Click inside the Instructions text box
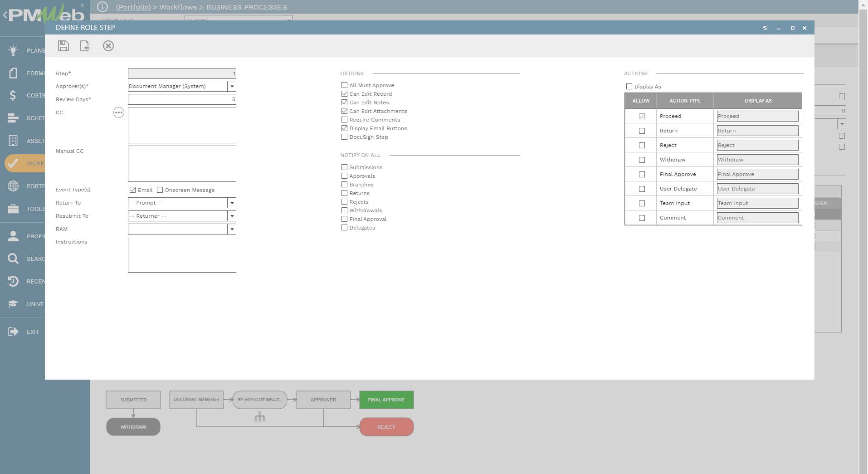Viewport: 868px width, 474px height. click(181, 254)
